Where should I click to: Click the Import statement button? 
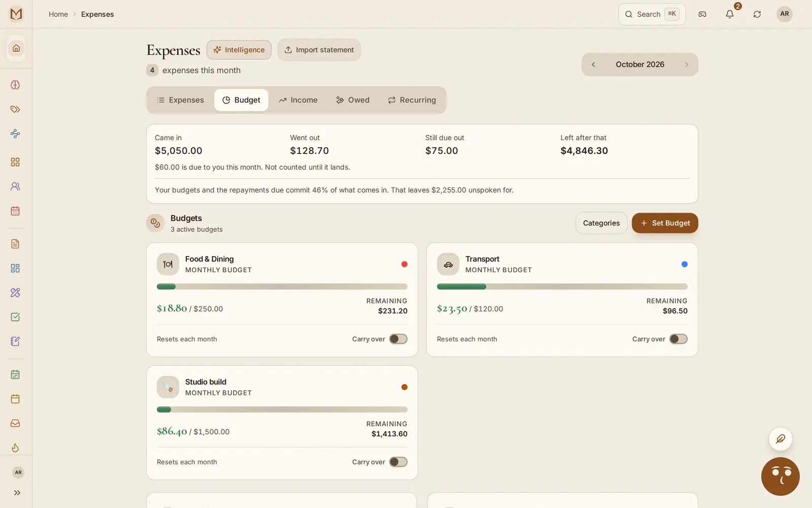(x=319, y=50)
